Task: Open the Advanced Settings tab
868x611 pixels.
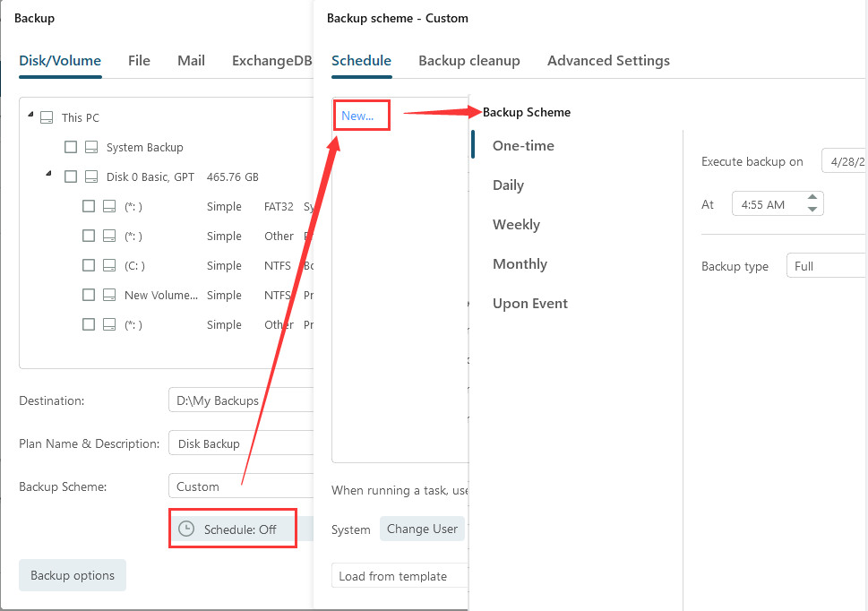Action: click(608, 61)
